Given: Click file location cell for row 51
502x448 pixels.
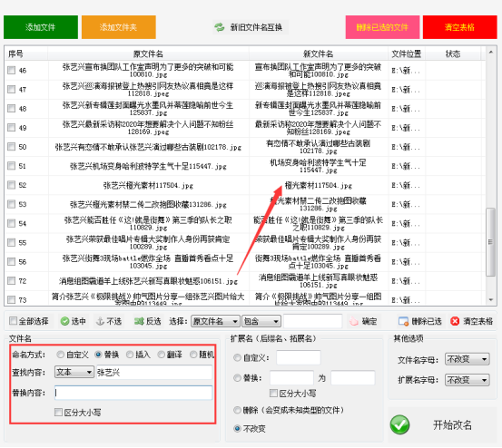Looking at the screenshot, I should pyautogui.click(x=406, y=166).
